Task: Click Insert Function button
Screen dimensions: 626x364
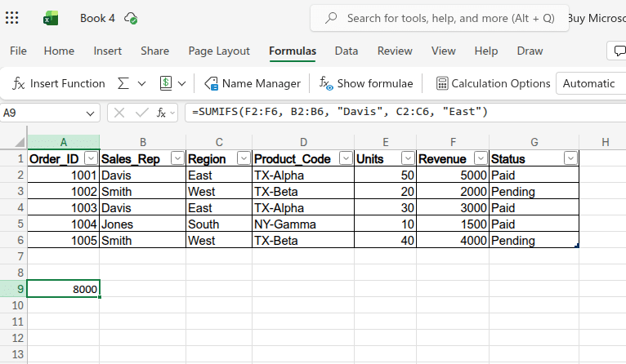Action: click(x=59, y=83)
